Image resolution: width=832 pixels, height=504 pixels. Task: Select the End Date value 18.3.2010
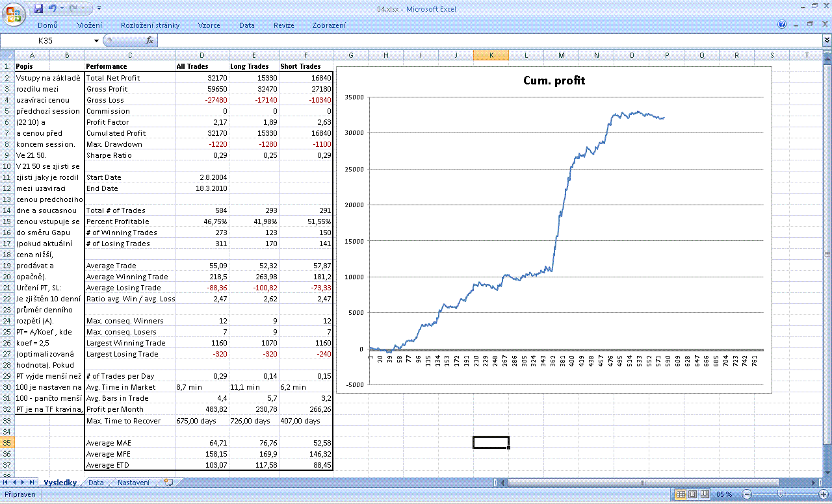pyautogui.click(x=202, y=188)
